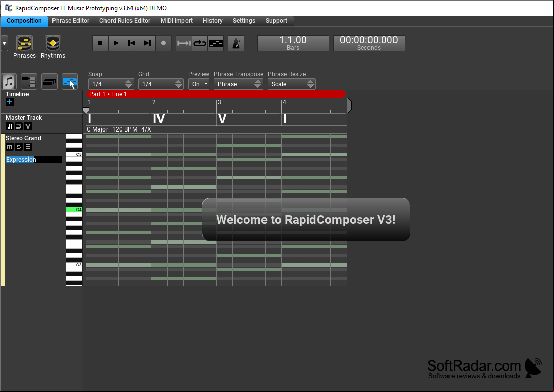Click the Master Track piano keys icon
This screenshot has height=392, width=554.
(x=10, y=126)
